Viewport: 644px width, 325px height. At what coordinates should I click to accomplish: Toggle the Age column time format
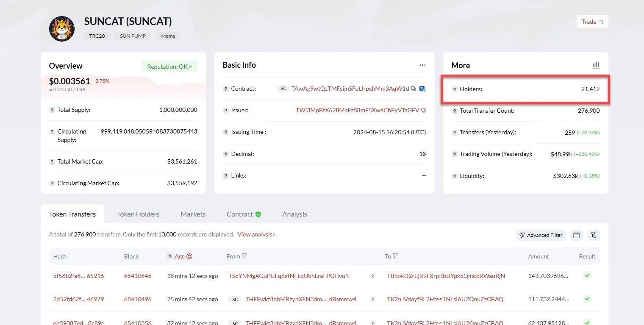coord(189,256)
